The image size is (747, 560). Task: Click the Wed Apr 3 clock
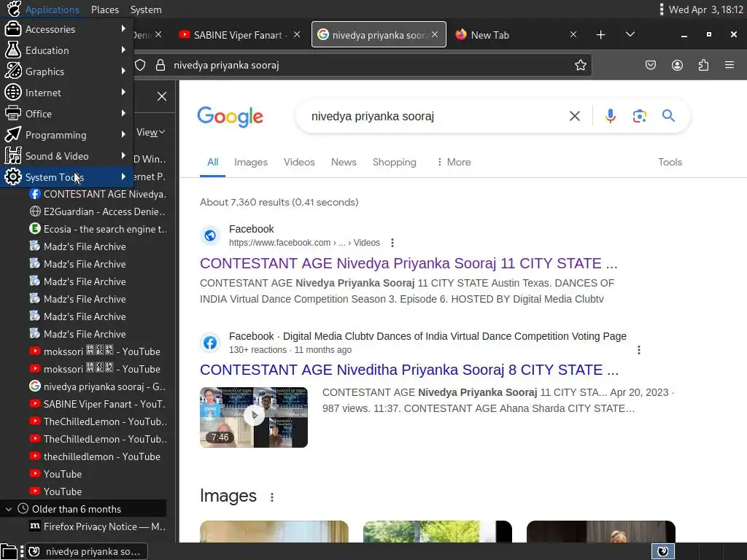pos(706,9)
